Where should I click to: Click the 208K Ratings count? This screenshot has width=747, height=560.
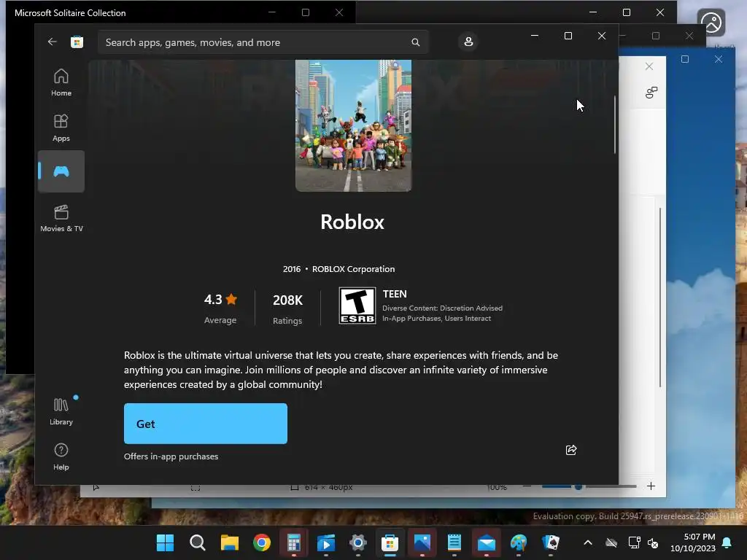pyautogui.click(x=287, y=308)
